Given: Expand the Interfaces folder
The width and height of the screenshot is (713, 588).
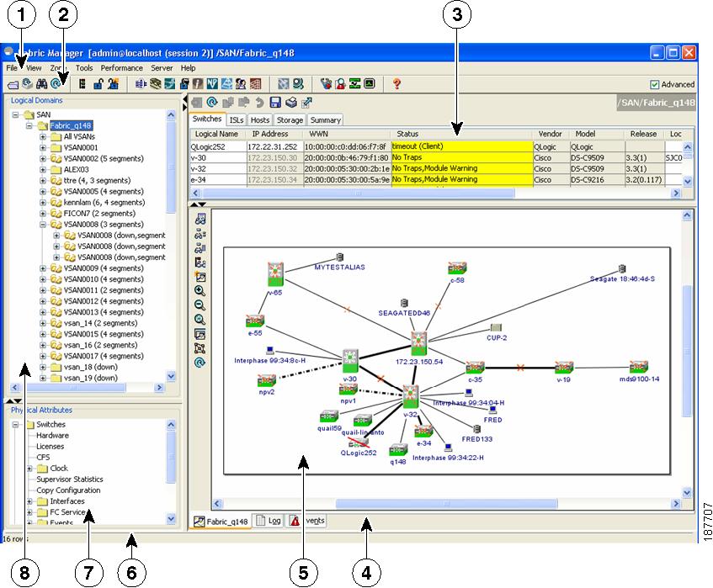Looking at the screenshot, I should [x=29, y=501].
